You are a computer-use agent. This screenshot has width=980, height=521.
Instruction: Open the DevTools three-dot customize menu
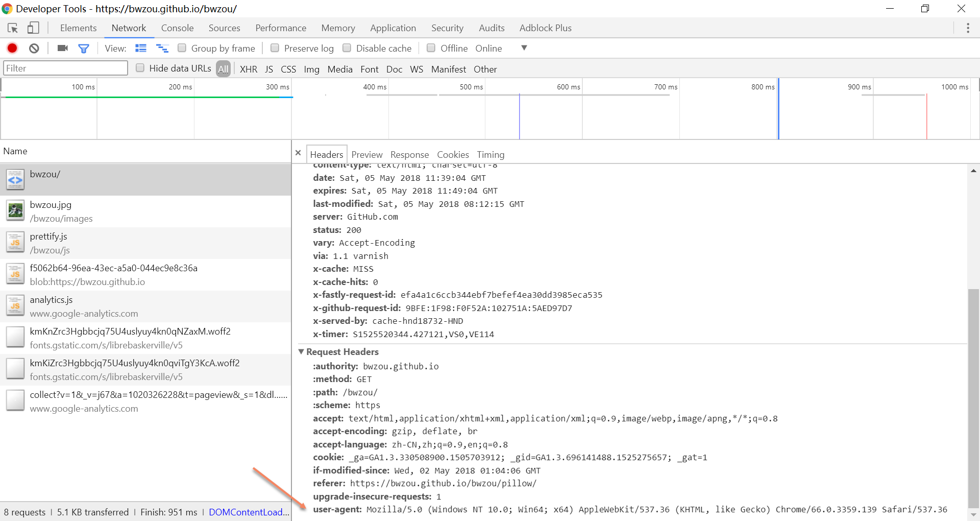[968, 28]
